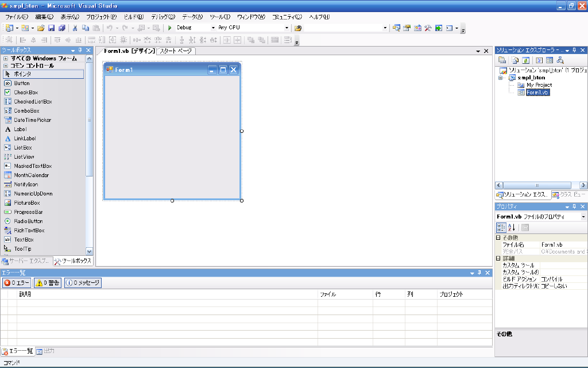This screenshot has width=588, height=368.
Task: Collapse the Common Controls toolbox group
Action: point(6,66)
